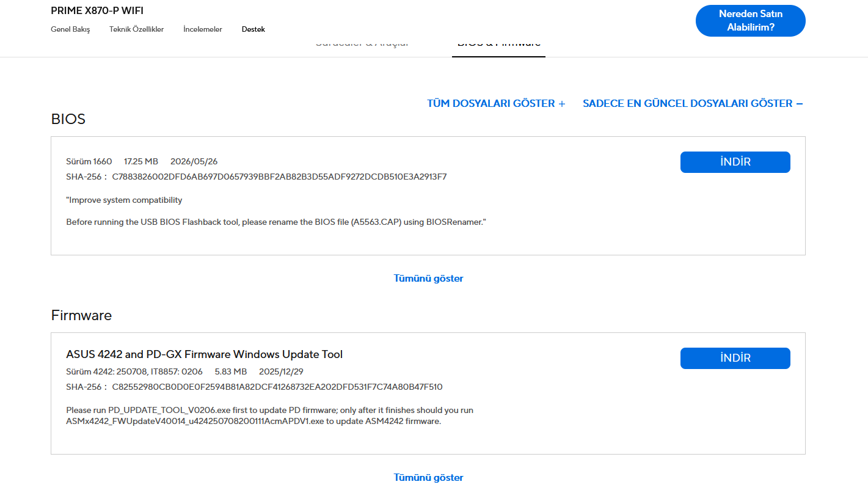This screenshot has width=868, height=501.
Task: Select the Destek tab
Action: (x=253, y=29)
